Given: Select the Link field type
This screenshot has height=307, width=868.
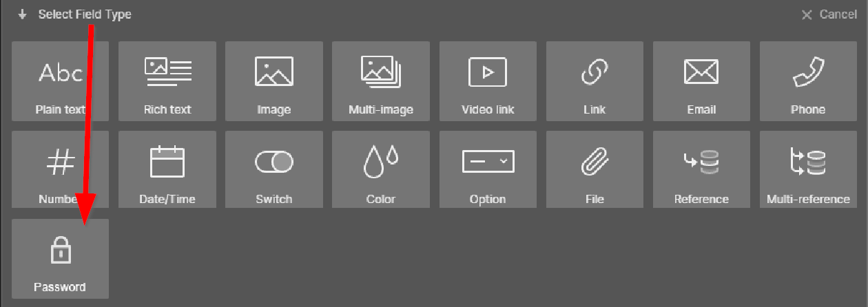Looking at the screenshot, I should (595, 81).
